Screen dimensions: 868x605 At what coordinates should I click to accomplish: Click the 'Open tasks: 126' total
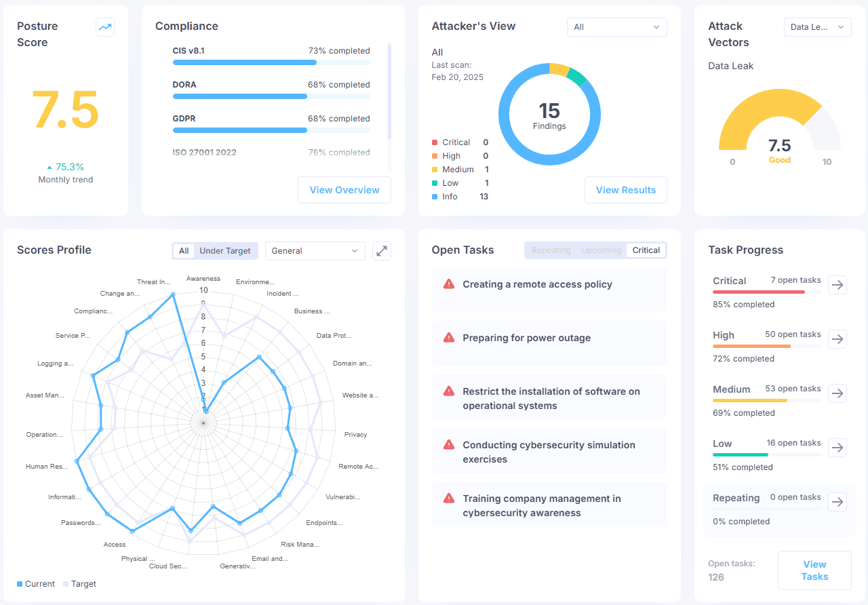[732, 570]
